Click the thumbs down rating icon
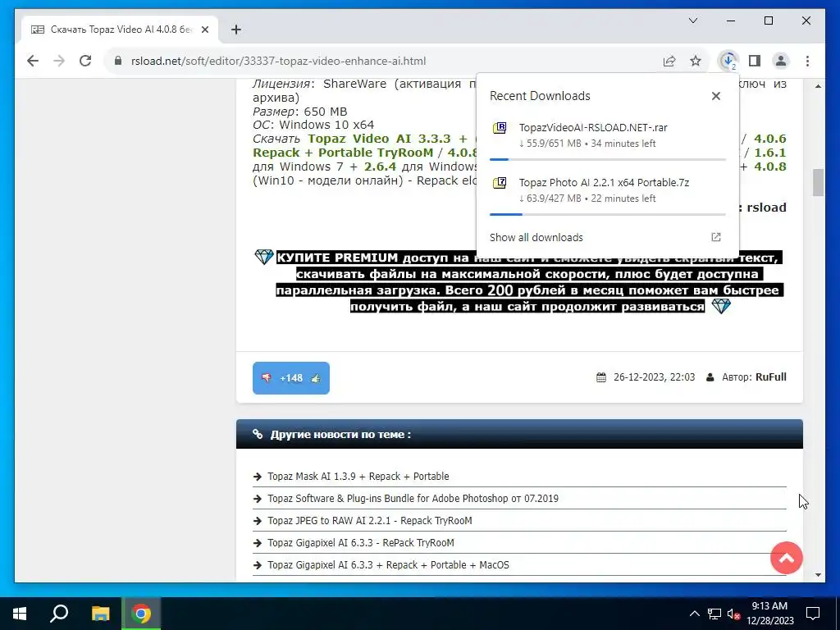Screen dimensions: 840x630 point(267,378)
